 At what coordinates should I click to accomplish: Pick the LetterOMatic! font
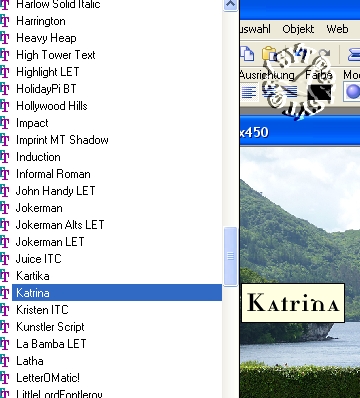click(48, 378)
